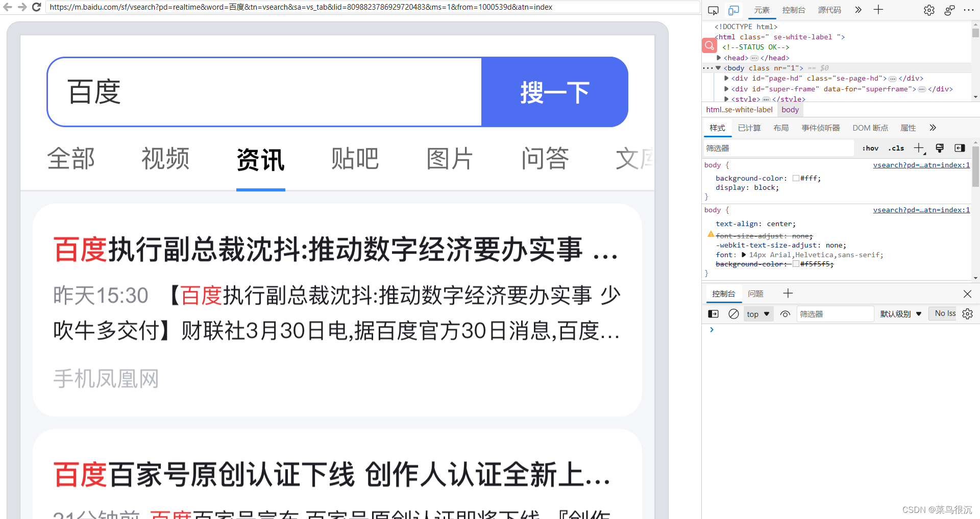Activate the inspect element picker tool
The height and width of the screenshot is (519, 980).
point(714,10)
